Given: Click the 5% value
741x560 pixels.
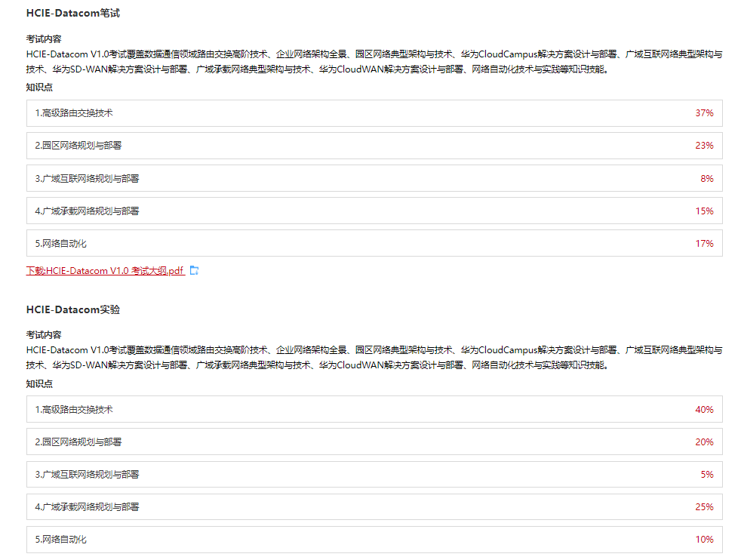Looking at the screenshot, I should tap(707, 475).
